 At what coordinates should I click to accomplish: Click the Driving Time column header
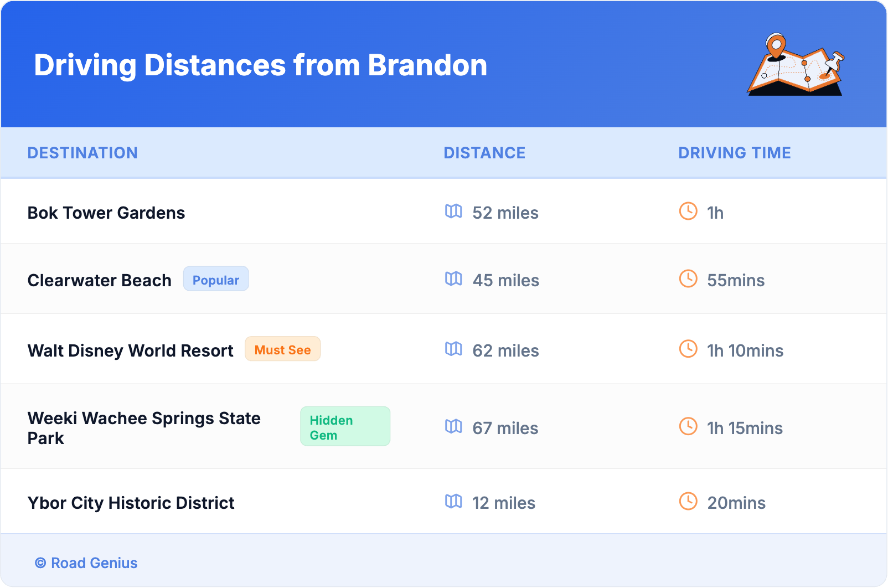tap(734, 153)
